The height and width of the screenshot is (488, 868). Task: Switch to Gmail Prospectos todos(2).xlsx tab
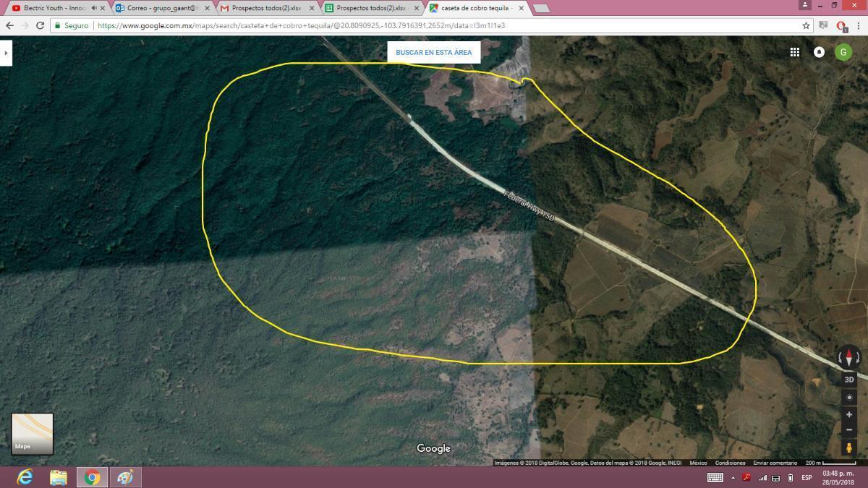point(266,8)
